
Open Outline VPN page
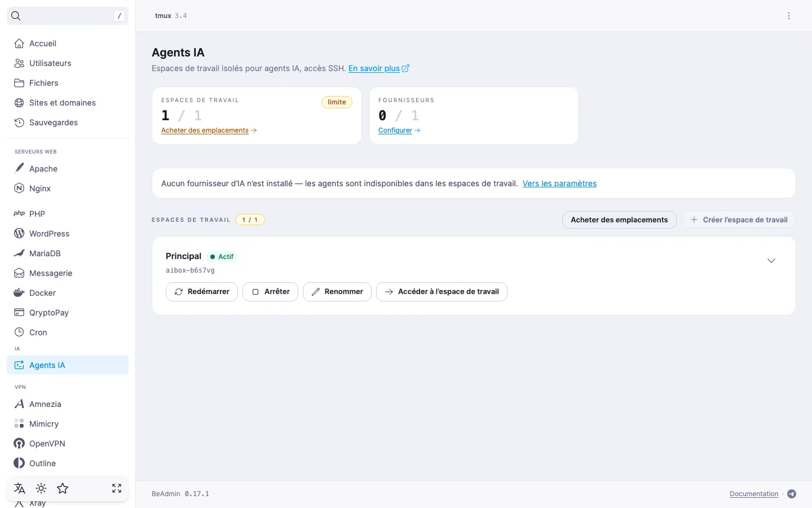68,463
